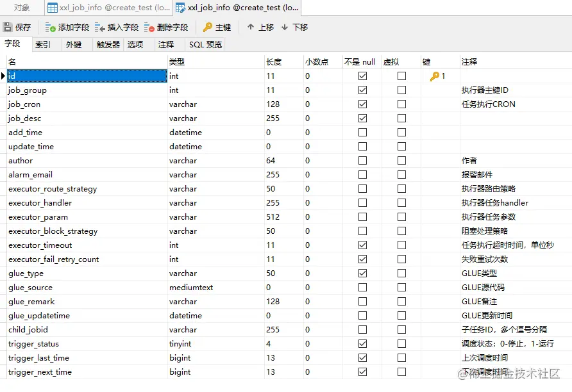Enable Virtual checkbox for trigger_next_time
This screenshot has height=392, width=572.
401,372
